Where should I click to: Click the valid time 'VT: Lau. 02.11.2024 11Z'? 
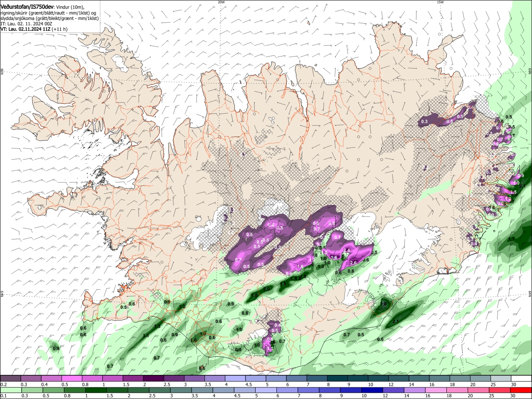26,29
